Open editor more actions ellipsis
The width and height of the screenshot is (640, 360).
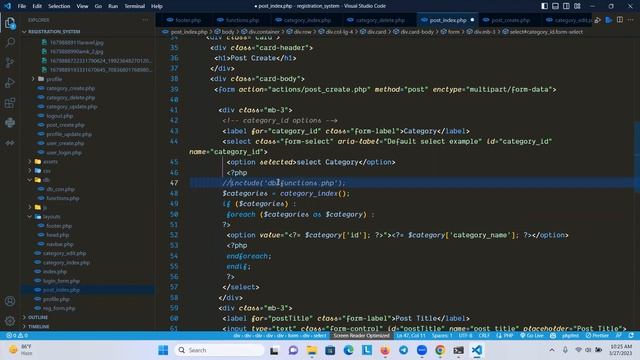(x=631, y=20)
